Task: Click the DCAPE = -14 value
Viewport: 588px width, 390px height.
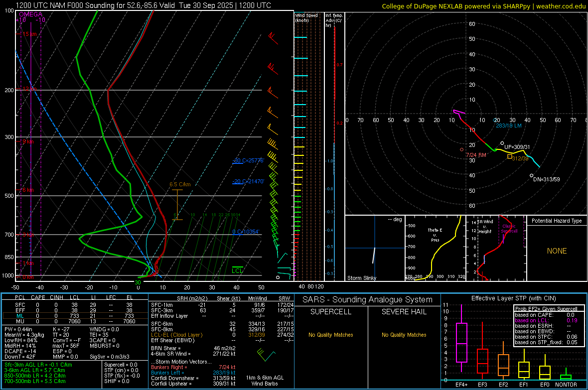Action: pyautogui.click(x=20, y=351)
